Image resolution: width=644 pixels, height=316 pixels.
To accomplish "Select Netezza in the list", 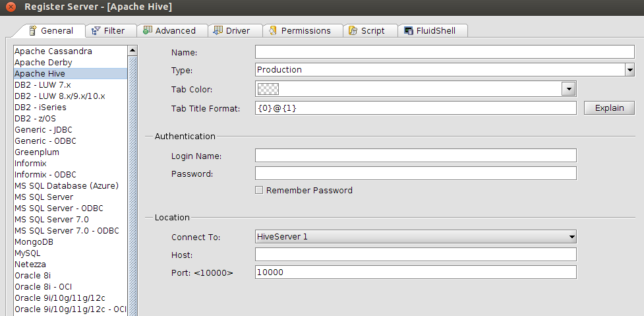I will pyautogui.click(x=71, y=265).
